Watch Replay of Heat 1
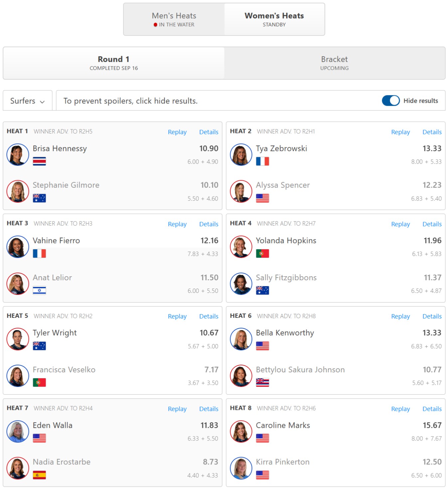This screenshot has height=490, width=448. pos(177,132)
